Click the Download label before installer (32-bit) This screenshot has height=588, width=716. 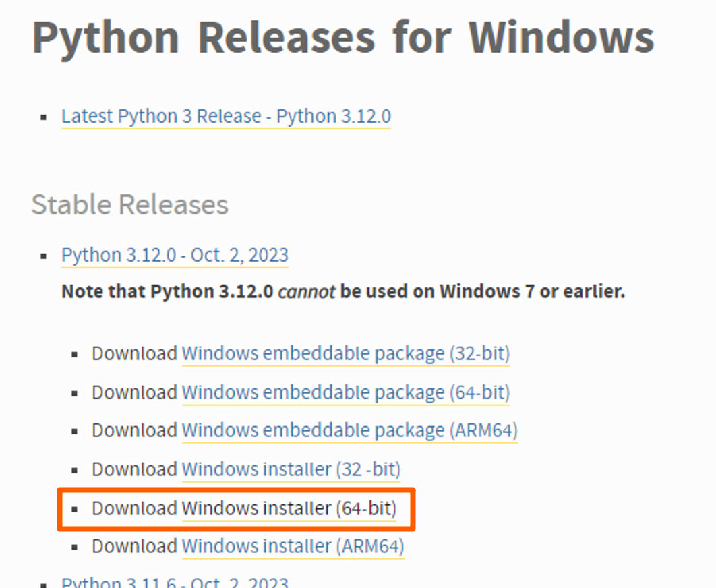tap(135, 469)
